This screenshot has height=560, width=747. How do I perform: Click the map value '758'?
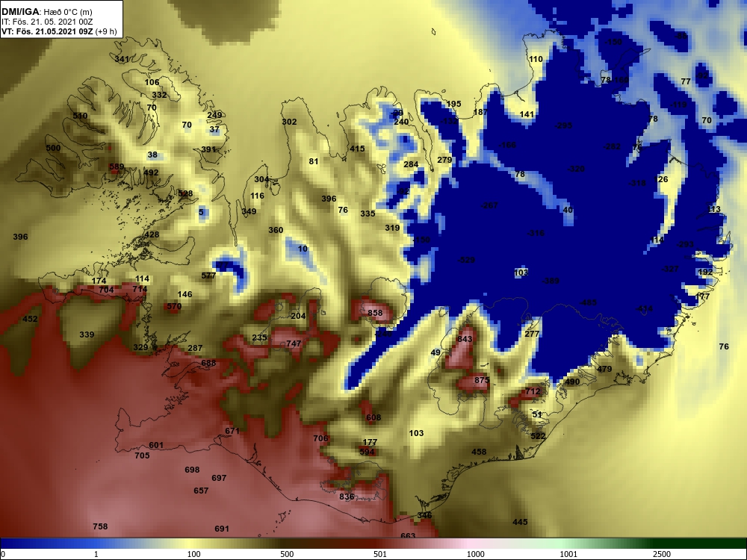pos(100,526)
